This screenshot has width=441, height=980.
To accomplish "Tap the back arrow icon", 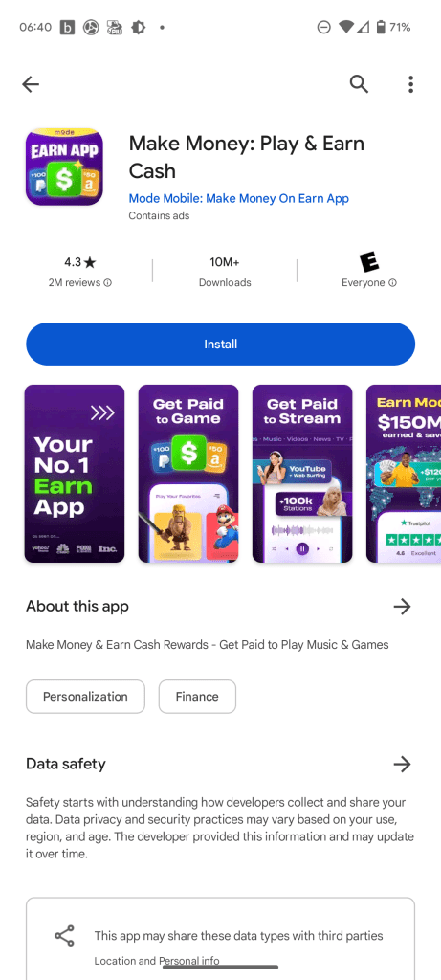I will tap(30, 84).
